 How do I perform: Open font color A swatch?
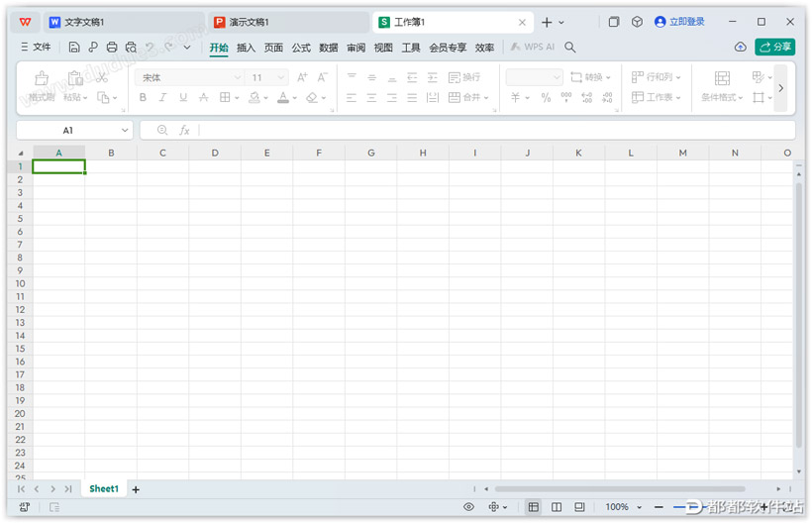point(283,97)
